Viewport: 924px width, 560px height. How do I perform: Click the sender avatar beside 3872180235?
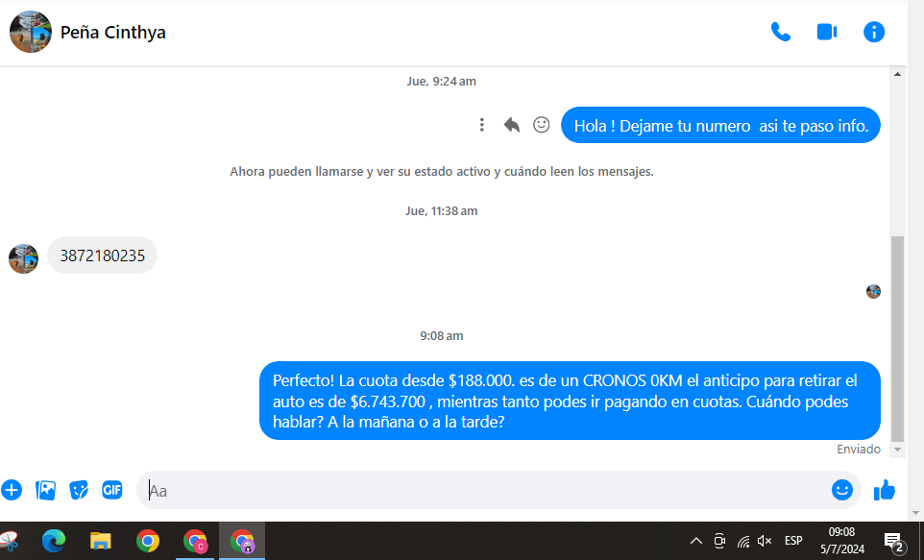pos(24,258)
